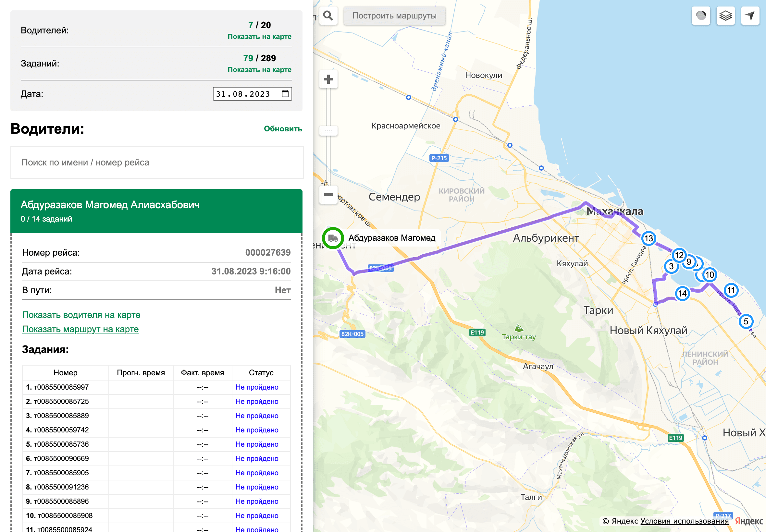Select route marker number 13 on map
Screen dimensions: 766x532
click(648, 238)
